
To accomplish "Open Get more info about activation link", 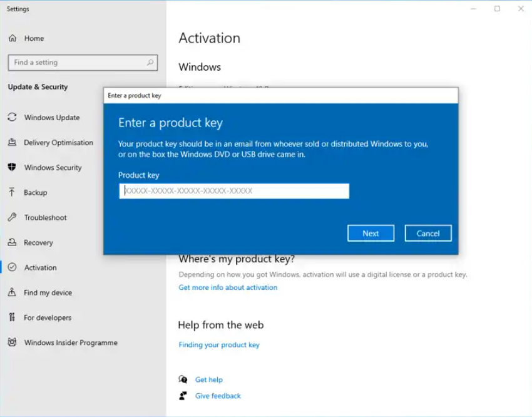I will [228, 287].
